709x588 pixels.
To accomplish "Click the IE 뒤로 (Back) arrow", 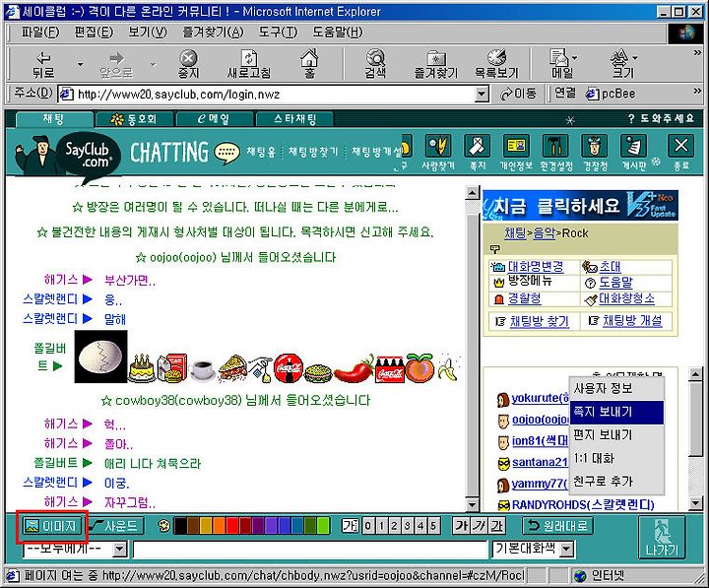I will point(43,64).
